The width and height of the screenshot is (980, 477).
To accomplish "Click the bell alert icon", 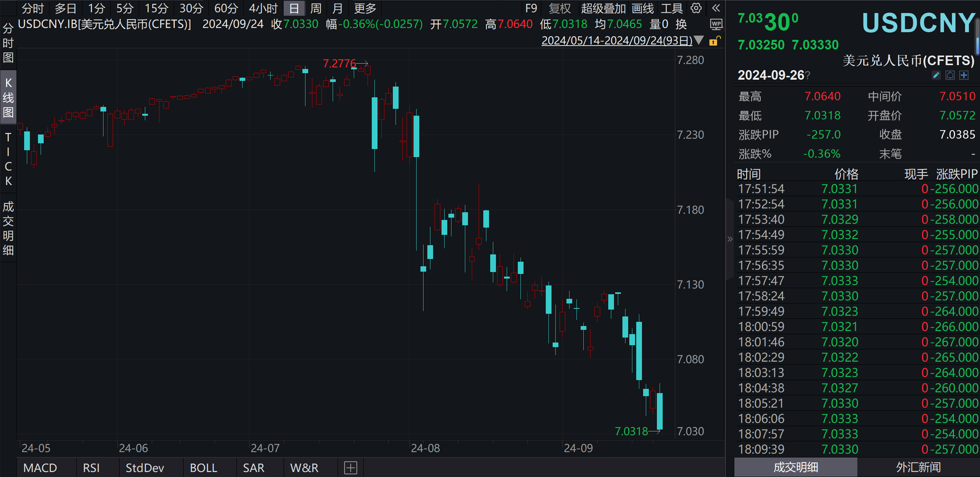I will [x=950, y=75].
